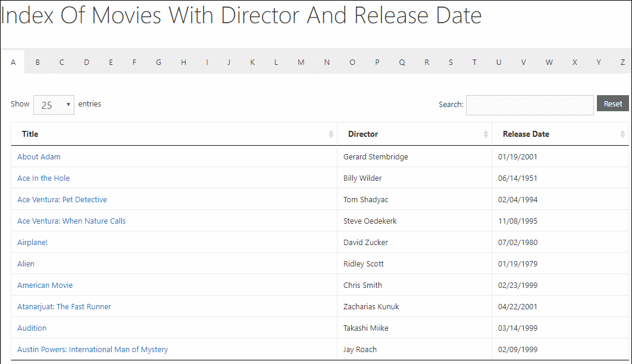Click the sort arrows on Director column

tap(486, 134)
